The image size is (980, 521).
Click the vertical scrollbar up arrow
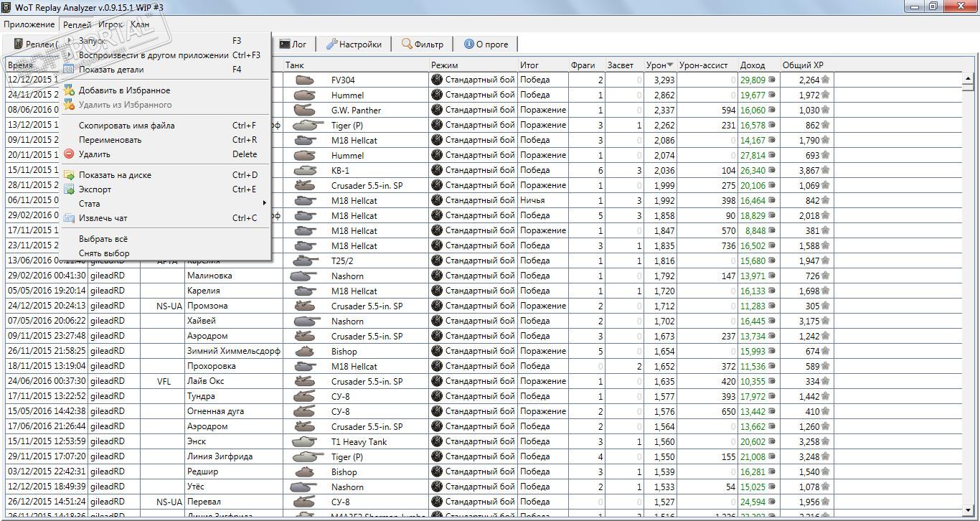tap(967, 79)
